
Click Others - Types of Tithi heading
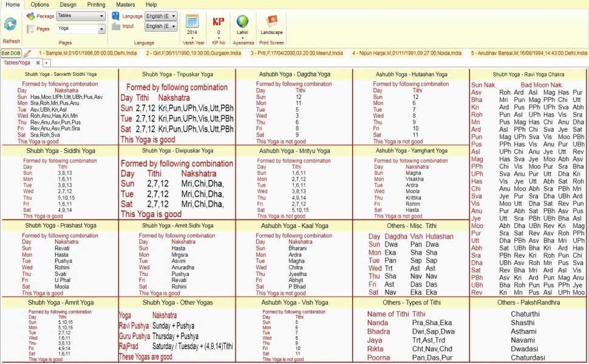click(412, 303)
